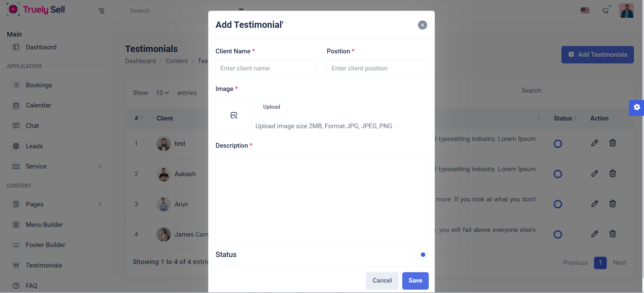The image size is (644, 293).
Task: Click the US flag language icon
Action: [585, 11]
